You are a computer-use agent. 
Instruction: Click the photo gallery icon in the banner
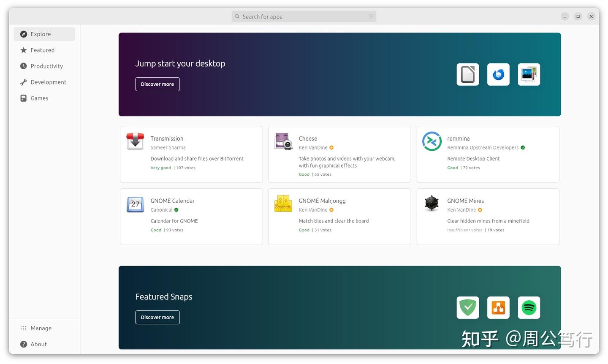click(529, 74)
